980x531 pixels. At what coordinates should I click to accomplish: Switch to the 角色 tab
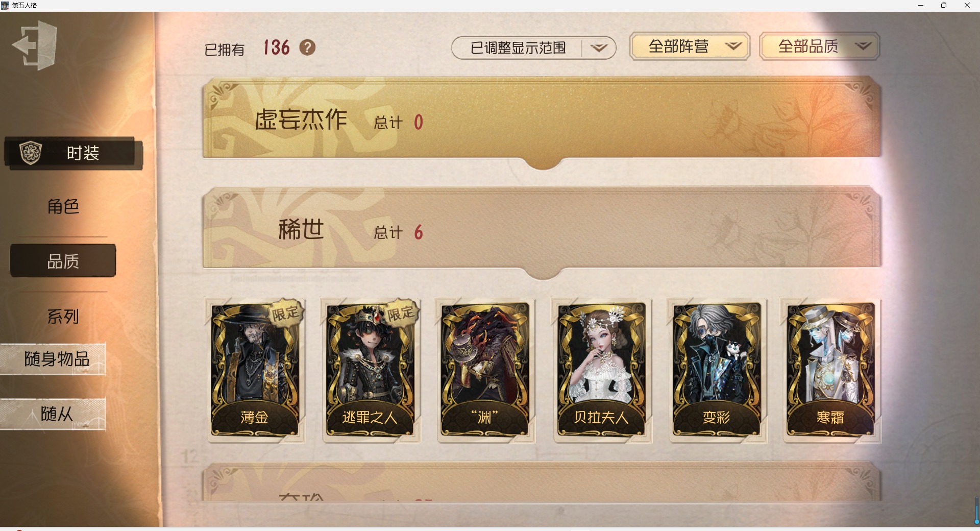click(63, 206)
